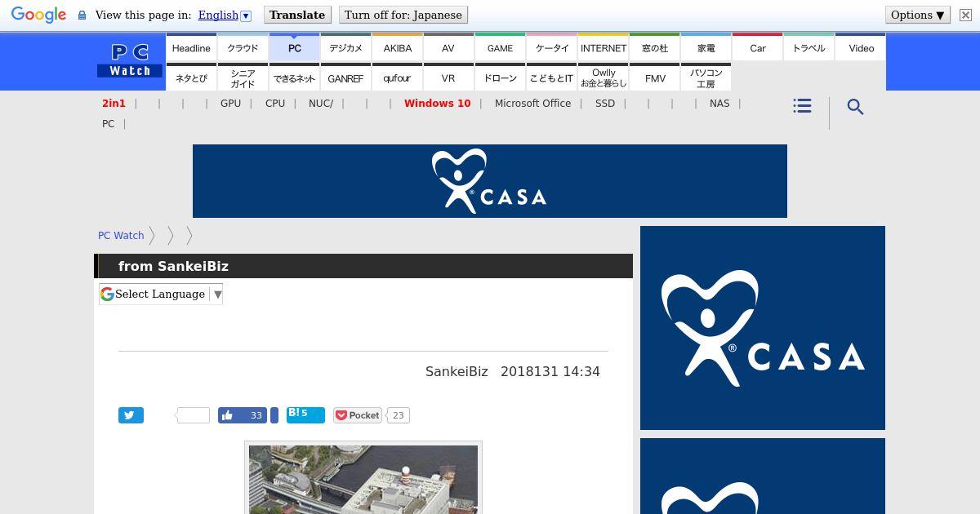Viewport: 980px width, 514px height.
Task: Save the article with the Pocket button
Action: tap(357, 415)
